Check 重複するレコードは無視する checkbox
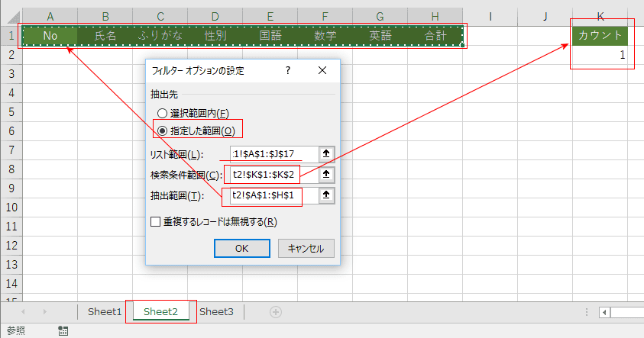 155,222
